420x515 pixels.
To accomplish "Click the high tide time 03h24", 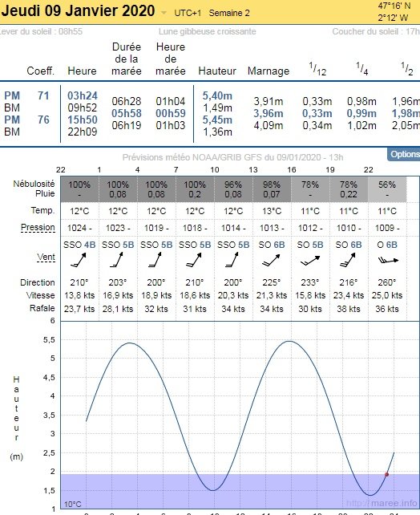I will [x=83, y=95].
